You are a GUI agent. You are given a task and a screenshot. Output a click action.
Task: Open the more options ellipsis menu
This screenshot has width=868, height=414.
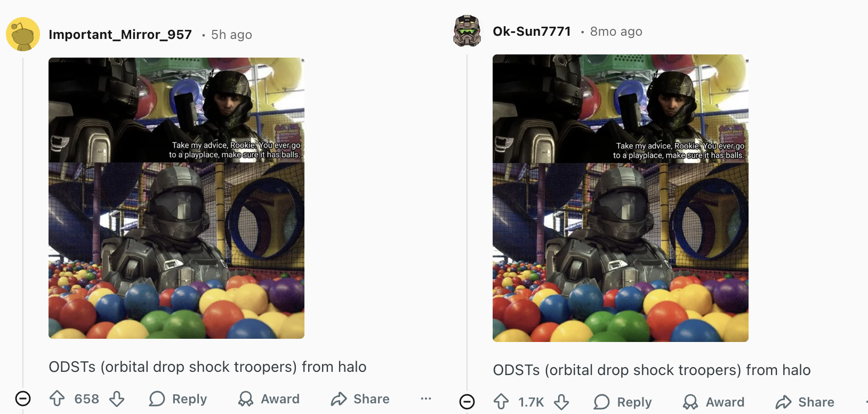point(425,399)
